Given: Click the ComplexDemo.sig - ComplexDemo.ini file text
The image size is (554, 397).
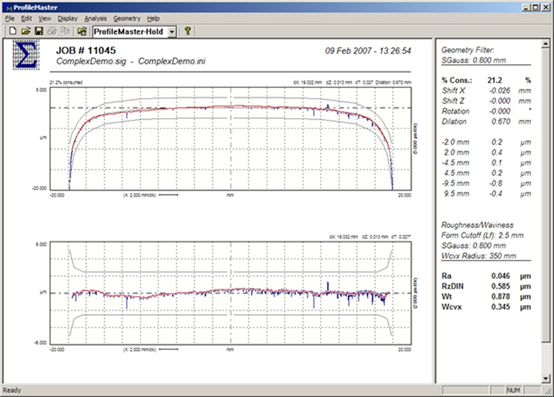Looking at the screenshot, I should tap(131, 61).
